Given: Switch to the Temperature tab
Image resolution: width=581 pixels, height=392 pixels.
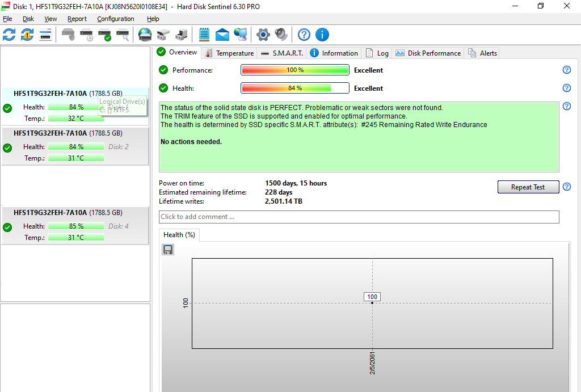Looking at the screenshot, I should point(229,53).
